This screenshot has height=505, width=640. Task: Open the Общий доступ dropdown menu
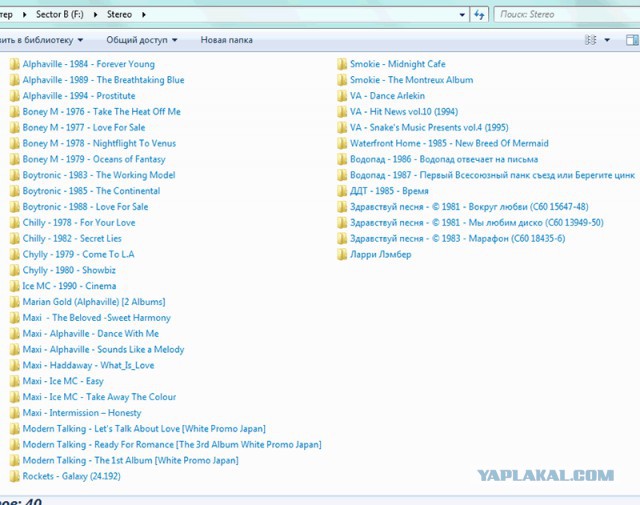(x=142, y=40)
